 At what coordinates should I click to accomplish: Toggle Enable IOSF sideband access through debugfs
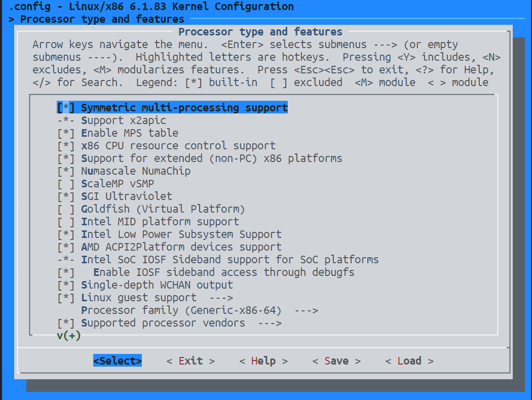tap(66, 272)
